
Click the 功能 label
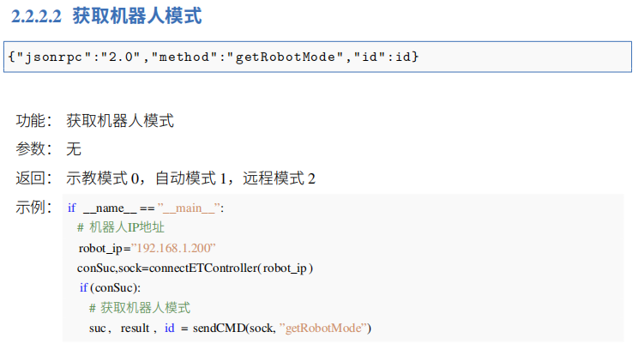point(35,121)
